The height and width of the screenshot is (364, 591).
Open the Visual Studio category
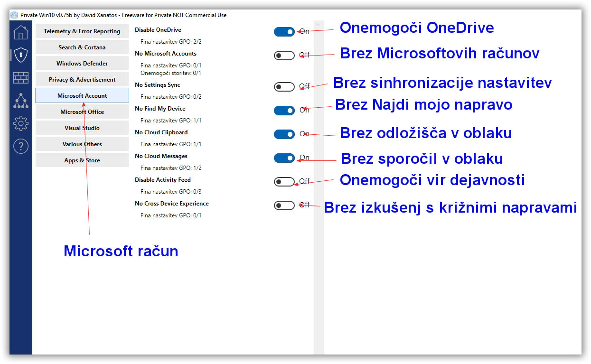82,128
